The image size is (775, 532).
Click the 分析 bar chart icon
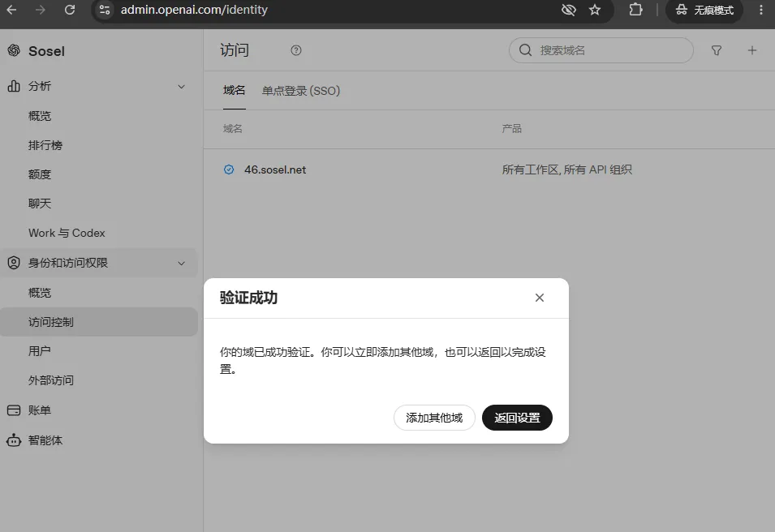click(14, 86)
